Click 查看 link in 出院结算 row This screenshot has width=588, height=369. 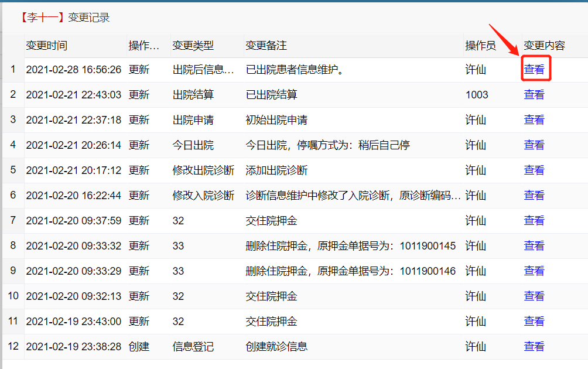(534, 95)
